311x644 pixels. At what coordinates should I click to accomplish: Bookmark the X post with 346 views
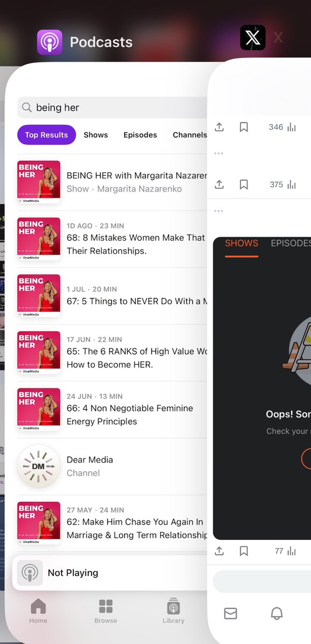tap(244, 127)
